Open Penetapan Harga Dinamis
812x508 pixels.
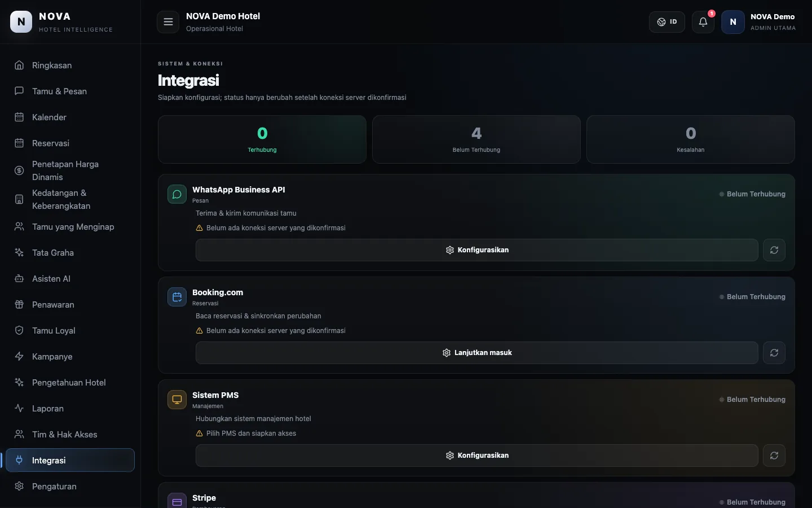70,170
